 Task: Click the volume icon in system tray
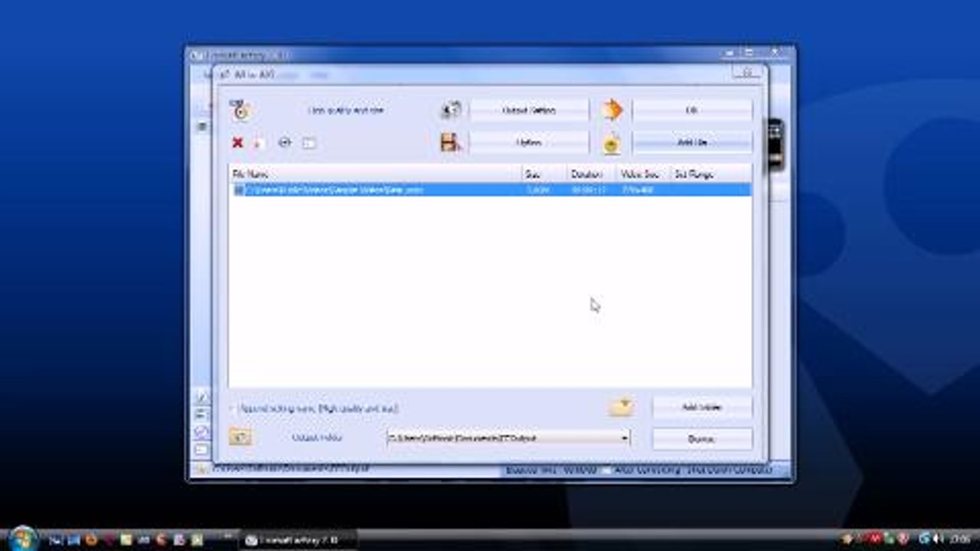coord(939,539)
